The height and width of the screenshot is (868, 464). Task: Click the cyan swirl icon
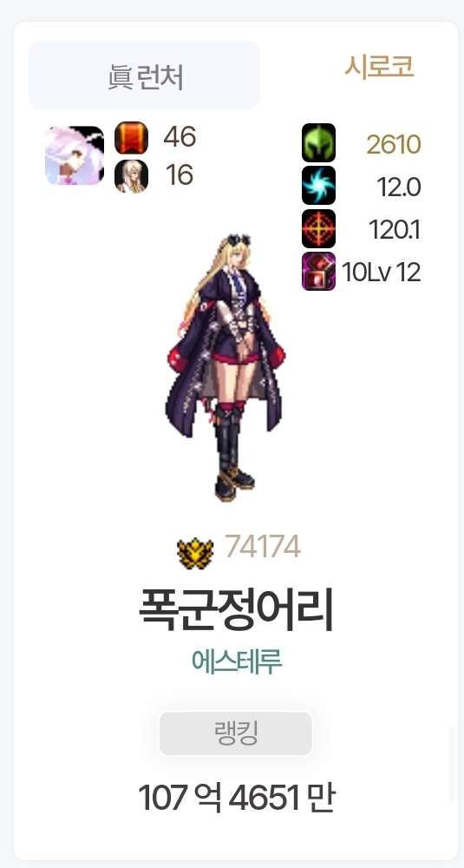318,186
